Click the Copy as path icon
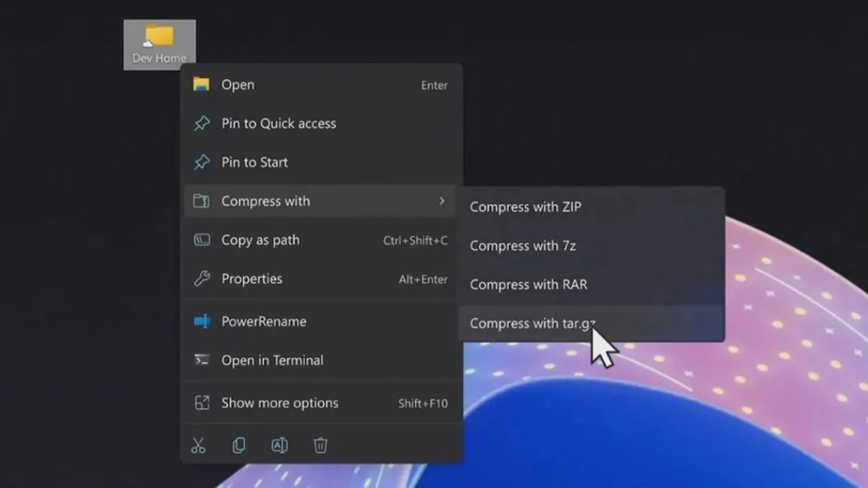868x488 pixels. pyautogui.click(x=203, y=239)
